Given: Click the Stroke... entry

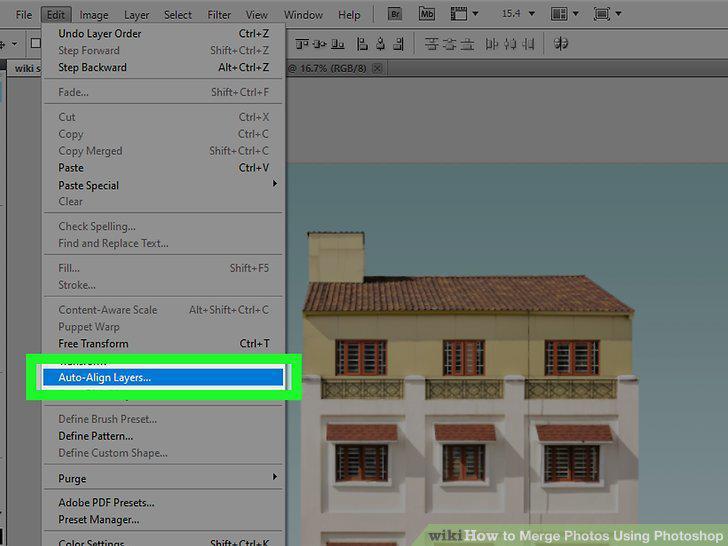Looking at the screenshot, I should coord(164,285).
